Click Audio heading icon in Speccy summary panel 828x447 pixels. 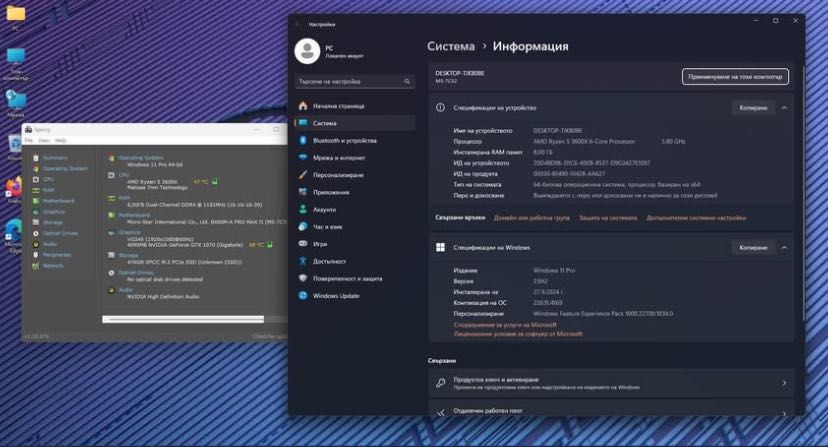(x=111, y=290)
